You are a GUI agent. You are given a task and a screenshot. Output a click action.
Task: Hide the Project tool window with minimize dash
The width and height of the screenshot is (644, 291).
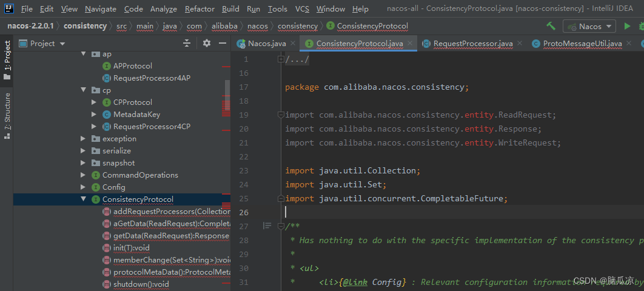tap(222, 43)
